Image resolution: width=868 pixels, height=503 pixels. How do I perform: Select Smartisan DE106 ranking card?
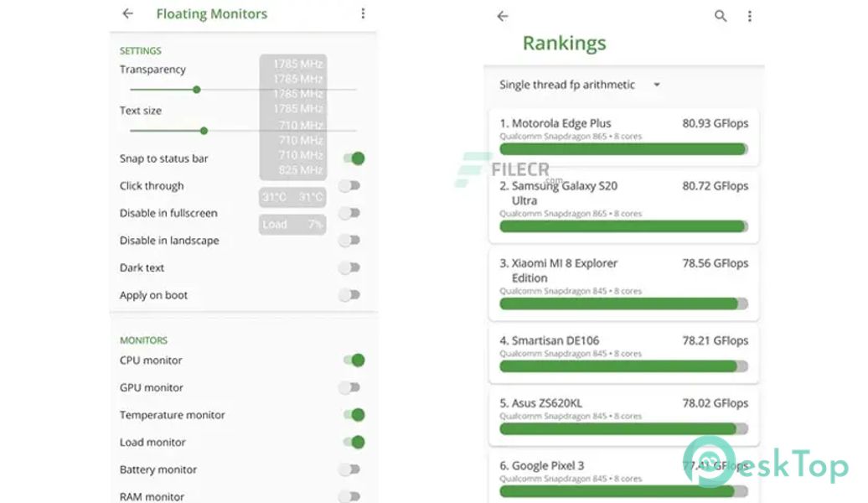(623, 353)
